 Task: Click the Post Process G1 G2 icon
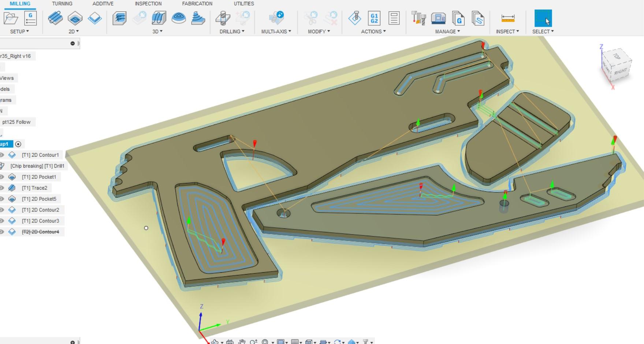[x=374, y=18]
